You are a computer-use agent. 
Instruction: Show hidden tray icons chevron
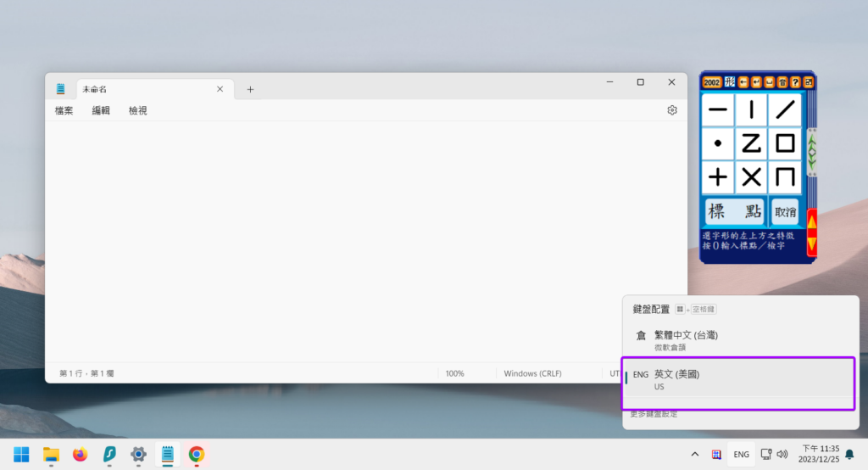pos(695,455)
